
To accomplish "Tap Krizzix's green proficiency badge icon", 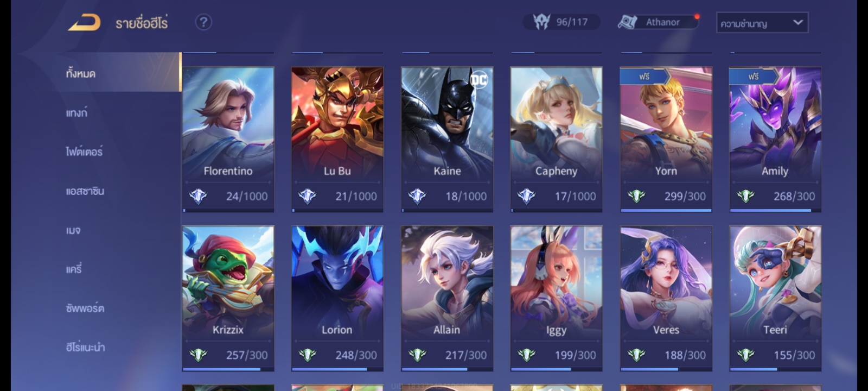I will tap(198, 355).
